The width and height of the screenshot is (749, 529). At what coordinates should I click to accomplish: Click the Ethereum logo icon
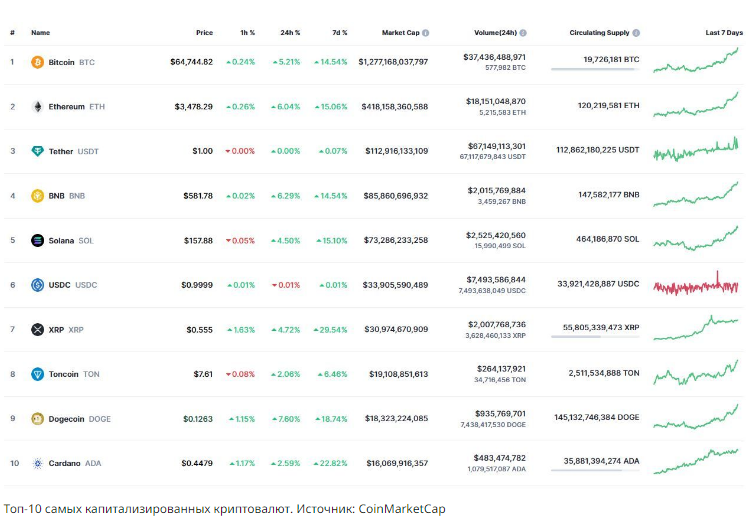click(37, 107)
